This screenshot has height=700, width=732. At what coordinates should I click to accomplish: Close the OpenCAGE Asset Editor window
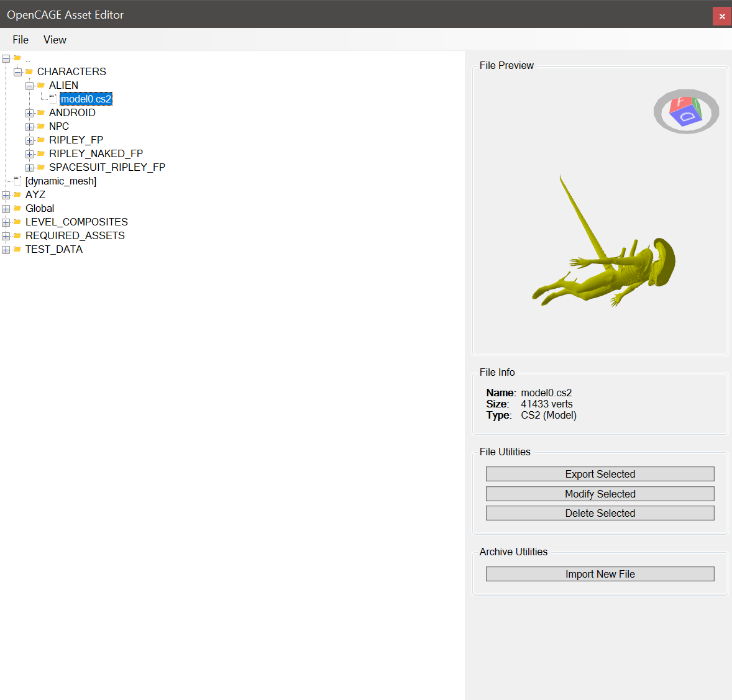tap(721, 16)
